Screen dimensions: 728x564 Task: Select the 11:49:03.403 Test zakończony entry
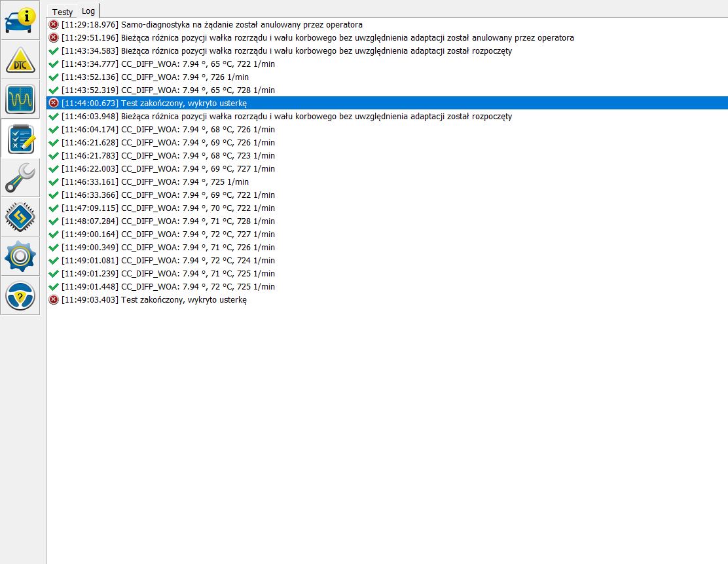154,299
